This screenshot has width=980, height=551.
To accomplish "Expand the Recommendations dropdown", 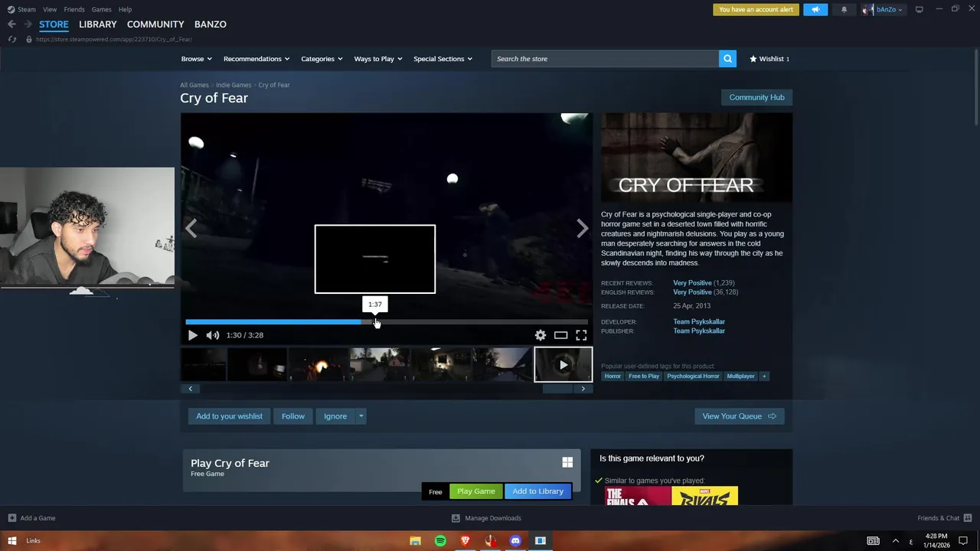I will point(256,59).
